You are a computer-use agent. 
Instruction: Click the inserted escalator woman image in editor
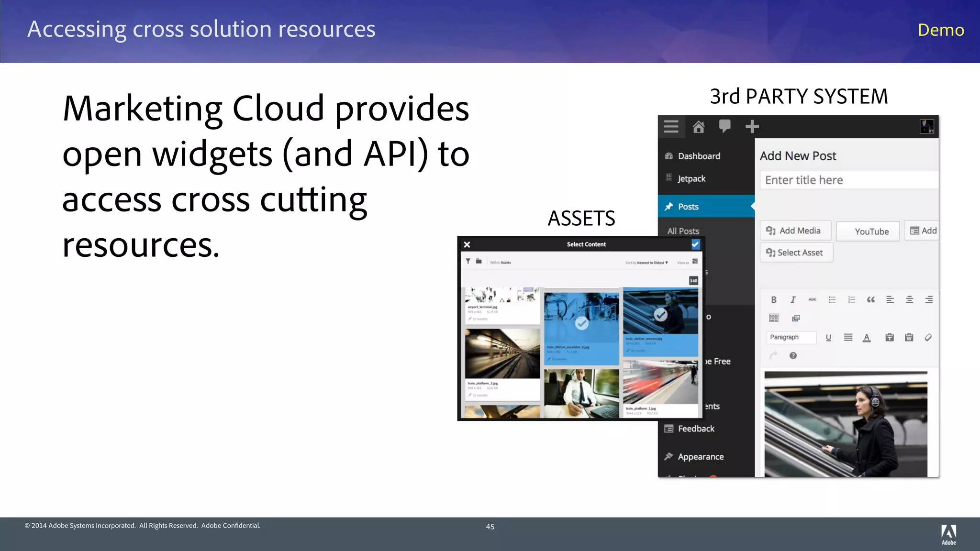[x=846, y=424]
